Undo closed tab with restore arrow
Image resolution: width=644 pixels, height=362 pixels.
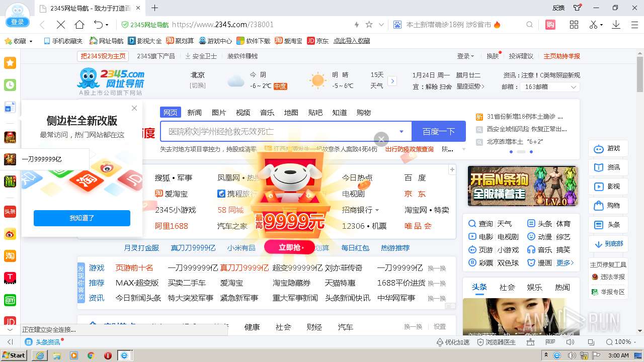98,25
